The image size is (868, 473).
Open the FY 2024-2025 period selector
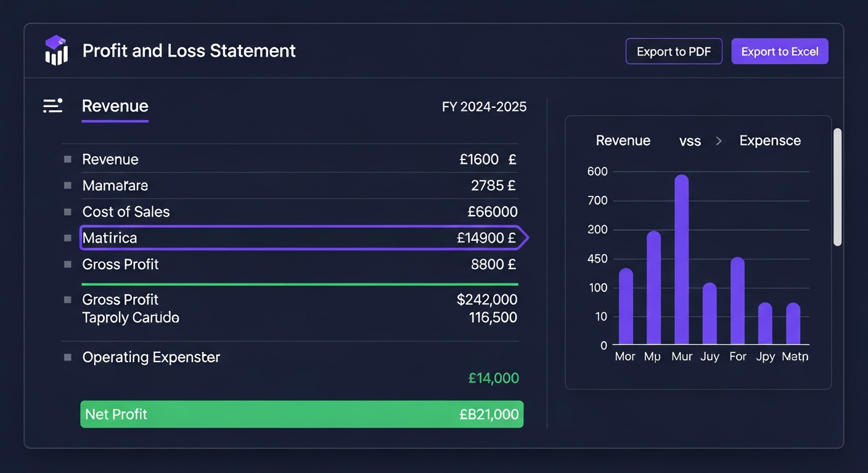point(484,107)
